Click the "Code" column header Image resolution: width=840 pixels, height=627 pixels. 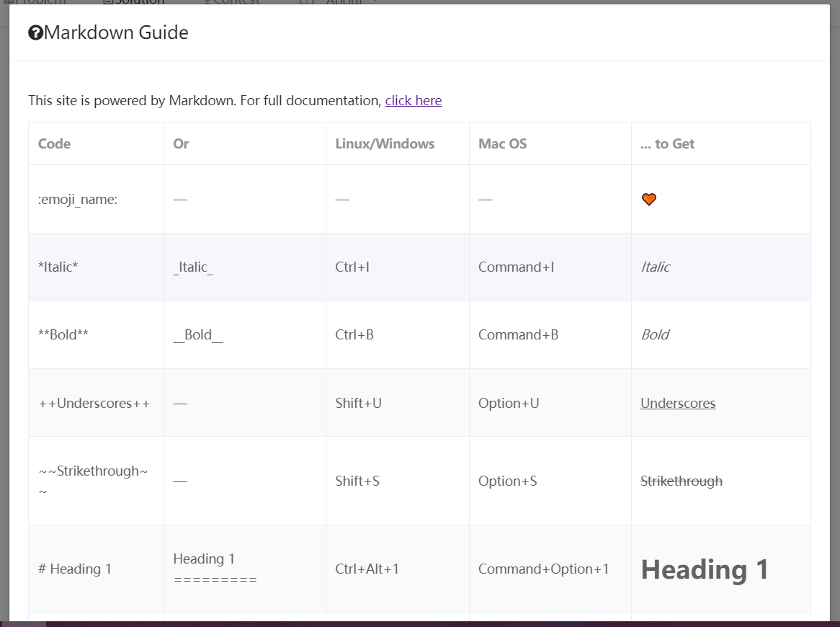55,143
